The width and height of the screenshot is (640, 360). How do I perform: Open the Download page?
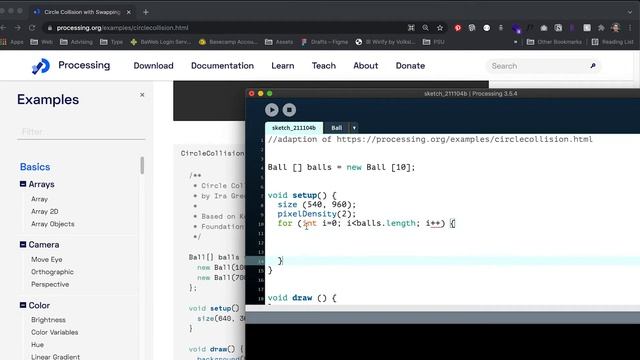point(153,66)
